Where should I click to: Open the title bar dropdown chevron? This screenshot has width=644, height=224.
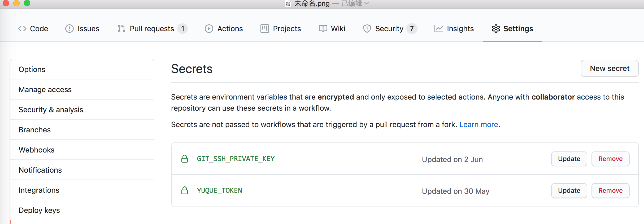367,3
